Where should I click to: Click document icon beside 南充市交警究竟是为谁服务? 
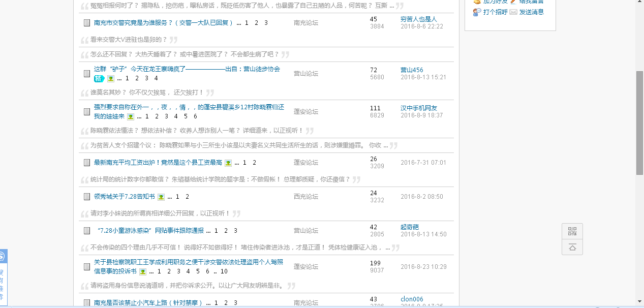coord(87,23)
